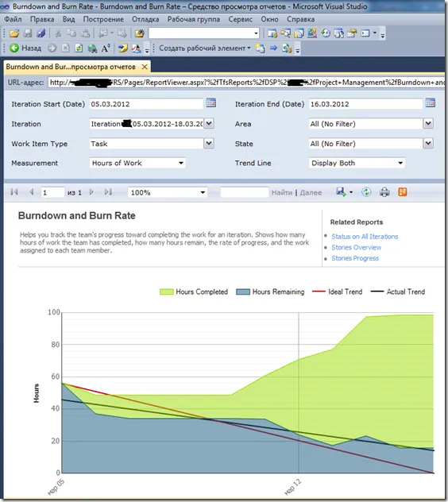Open the export format dropdown arrow
The image size is (448, 502).
(x=351, y=192)
